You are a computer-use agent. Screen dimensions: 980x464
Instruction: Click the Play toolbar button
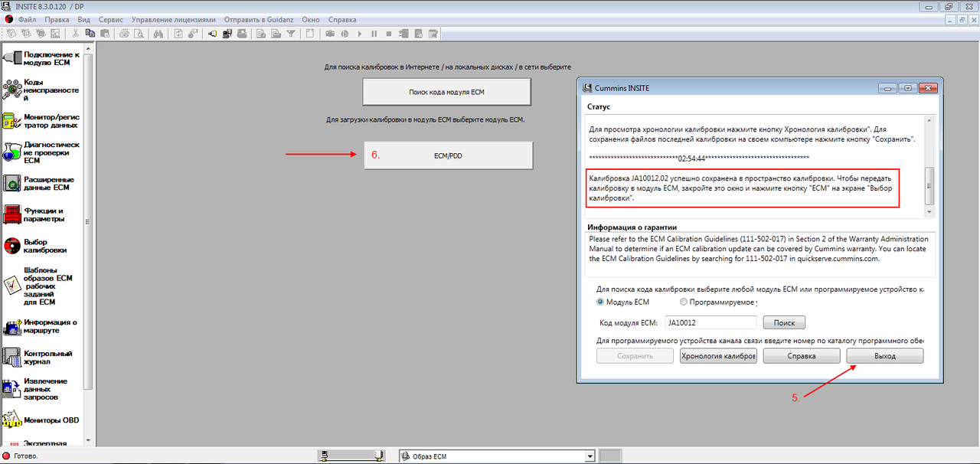point(360,34)
